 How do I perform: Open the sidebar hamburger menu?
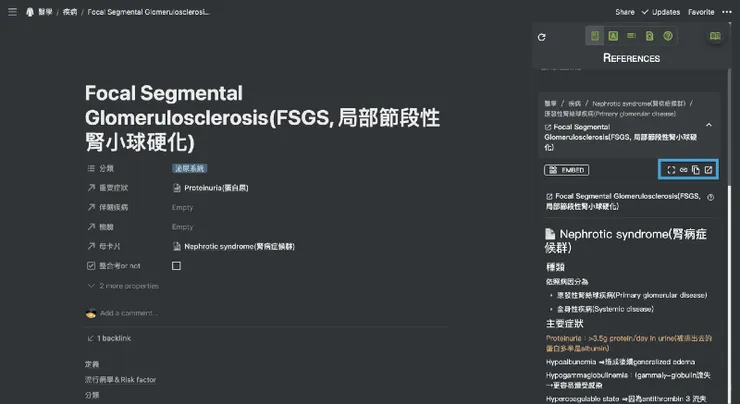[x=12, y=12]
